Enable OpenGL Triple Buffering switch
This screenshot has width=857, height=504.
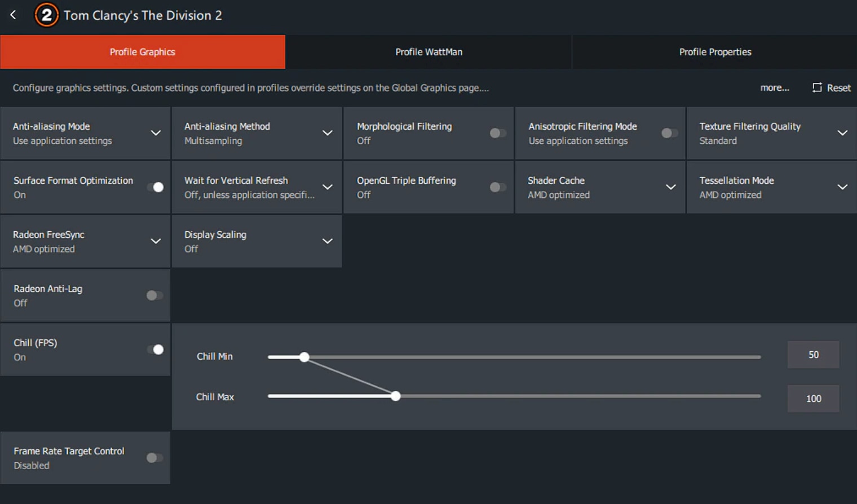coord(498,187)
